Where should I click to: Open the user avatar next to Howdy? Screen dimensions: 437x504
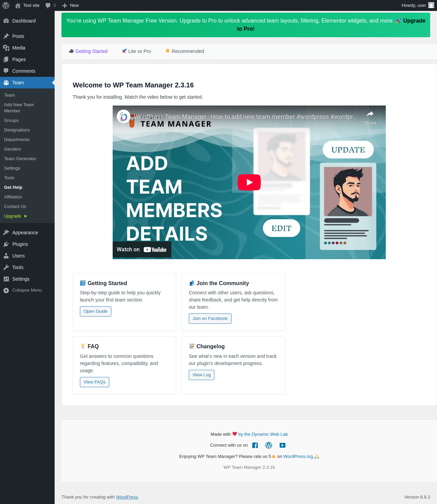(431, 5)
